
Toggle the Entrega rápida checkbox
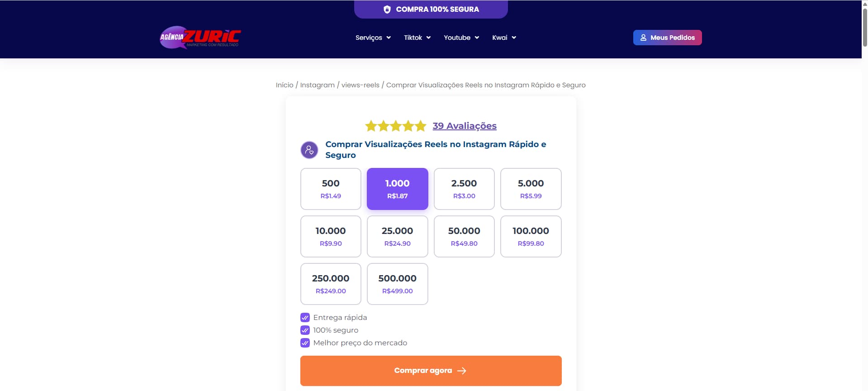(305, 317)
